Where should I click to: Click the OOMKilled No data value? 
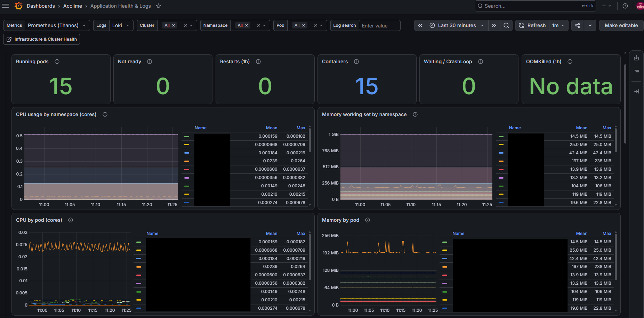click(571, 86)
